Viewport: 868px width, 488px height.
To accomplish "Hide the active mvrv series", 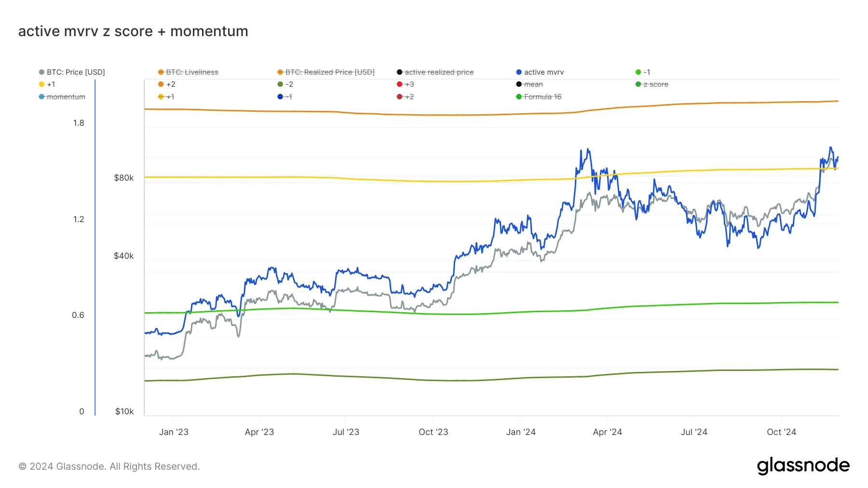I will pyautogui.click(x=540, y=72).
